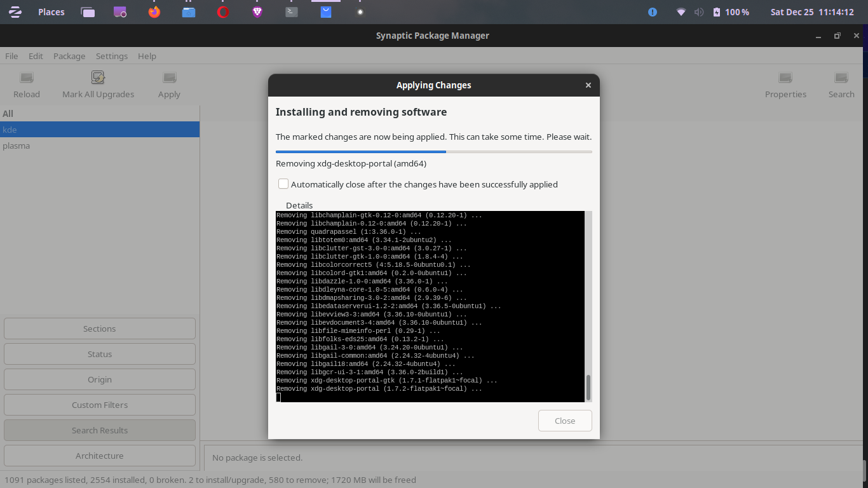This screenshot has height=488, width=868.
Task: Open the Package menu
Action: [69, 56]
